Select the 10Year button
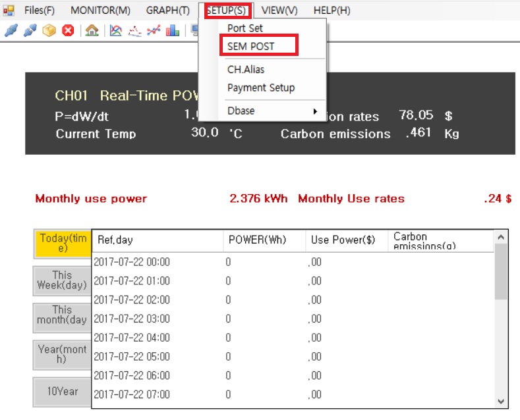 coord(63,391)
